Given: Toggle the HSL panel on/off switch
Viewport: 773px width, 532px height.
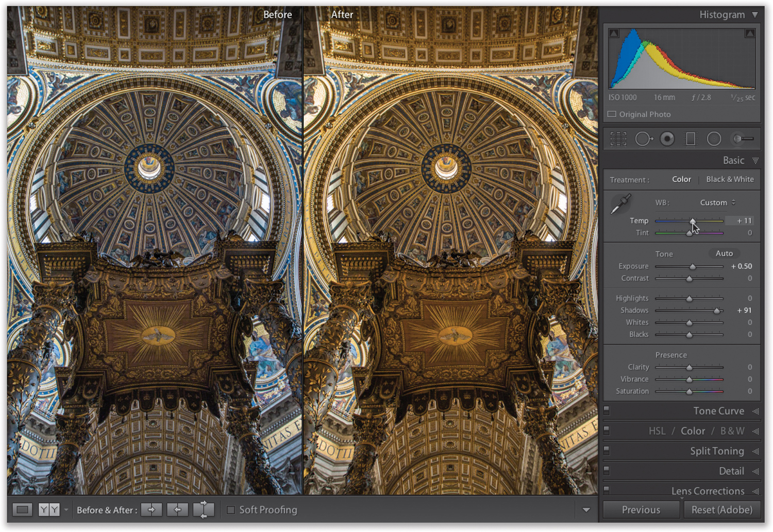Looking at the screenshot, I should tap(607, 431).
